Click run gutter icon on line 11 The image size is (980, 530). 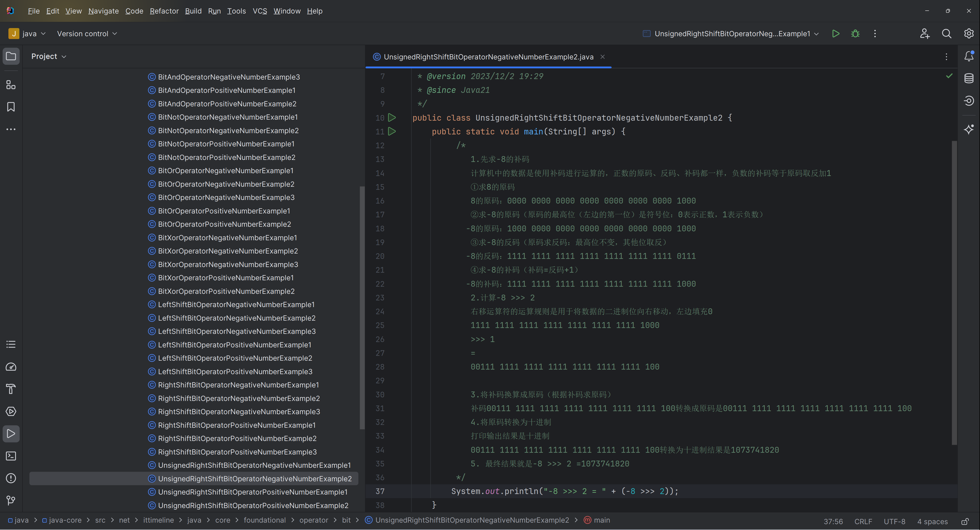coord(392,131)
